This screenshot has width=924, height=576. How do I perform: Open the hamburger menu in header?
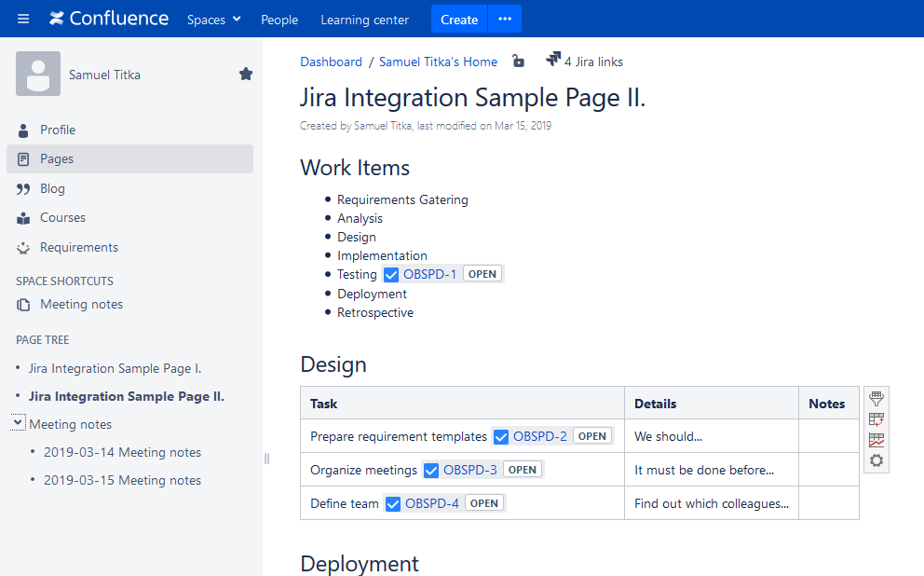(x=23, y=19)
